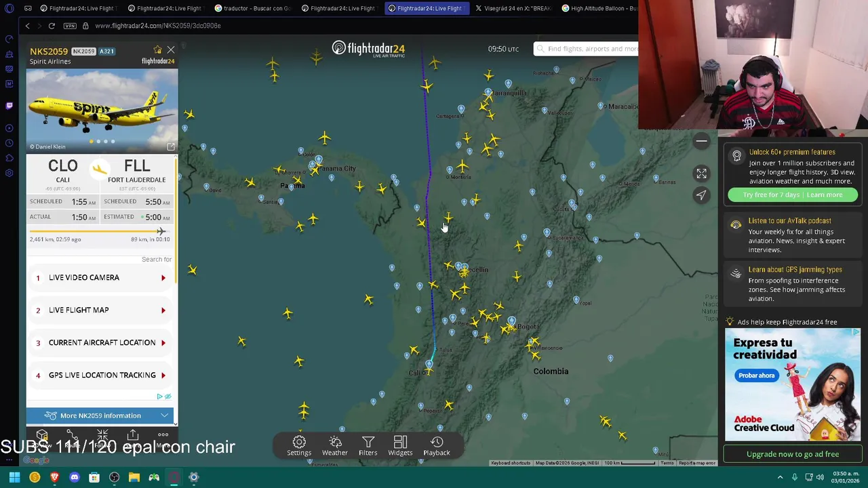This screenshot has height=488, width=868.
Task: Click the A321 aircraft type badge
Action: 106,52
